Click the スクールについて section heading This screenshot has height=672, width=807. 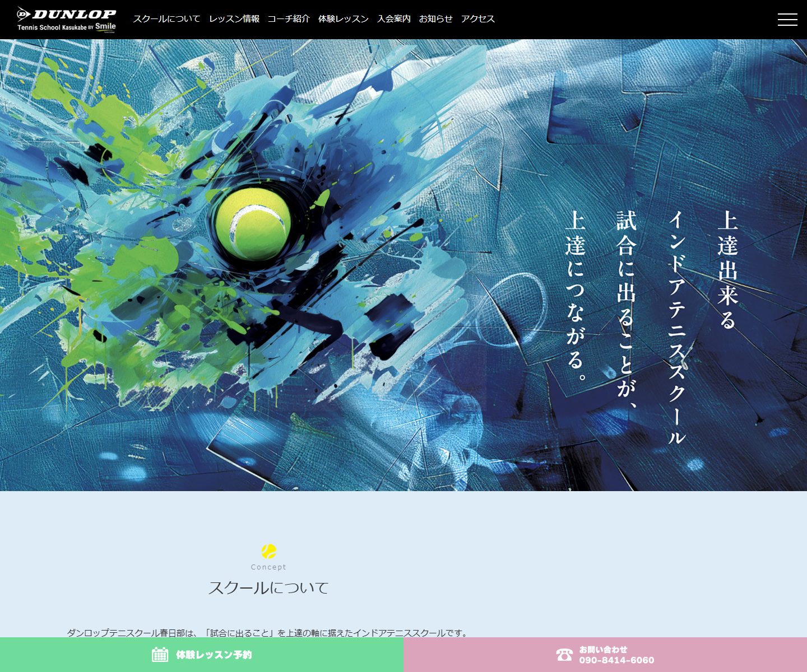[268, 587]
